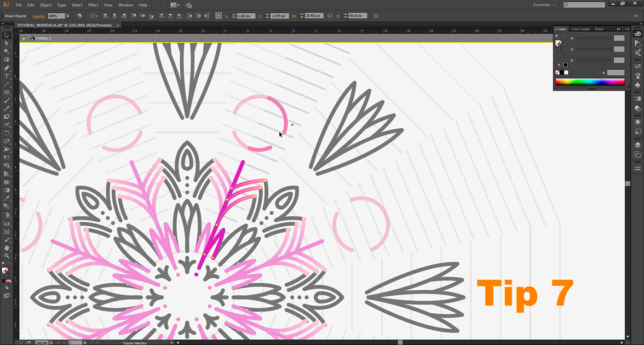Viewport: 644px width, 345px height.
Task: Open the Color Guide dock icon
Action: [638, 43]
